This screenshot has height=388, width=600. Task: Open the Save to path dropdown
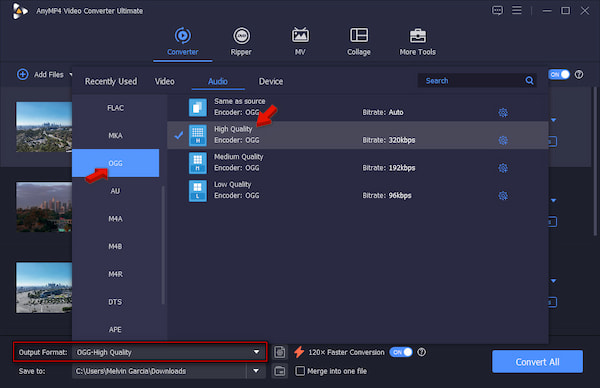click(256, 371)
